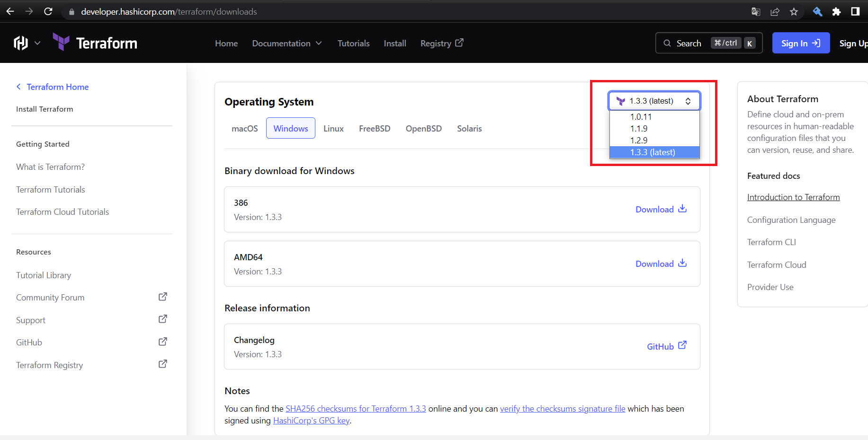Open the Terraform Tutorials sidebar link
Viewport: 868px width, 440px height.
[x=51, y=189]
